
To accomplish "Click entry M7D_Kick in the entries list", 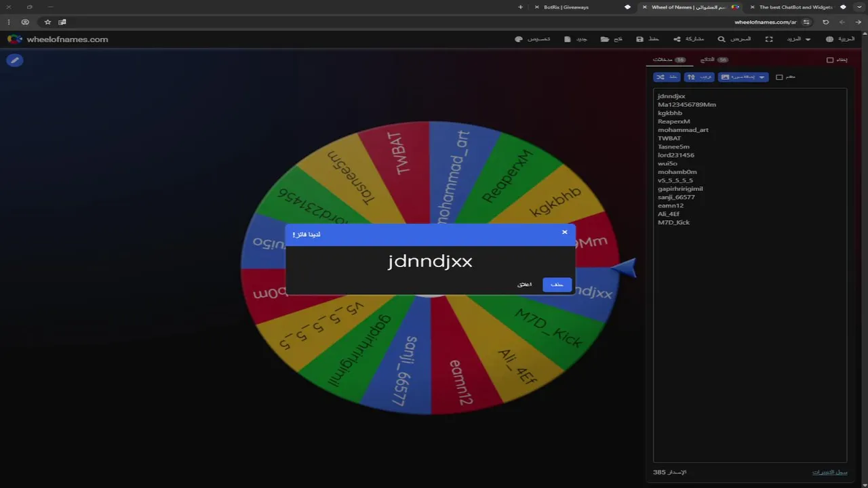I will click(673, 222).
